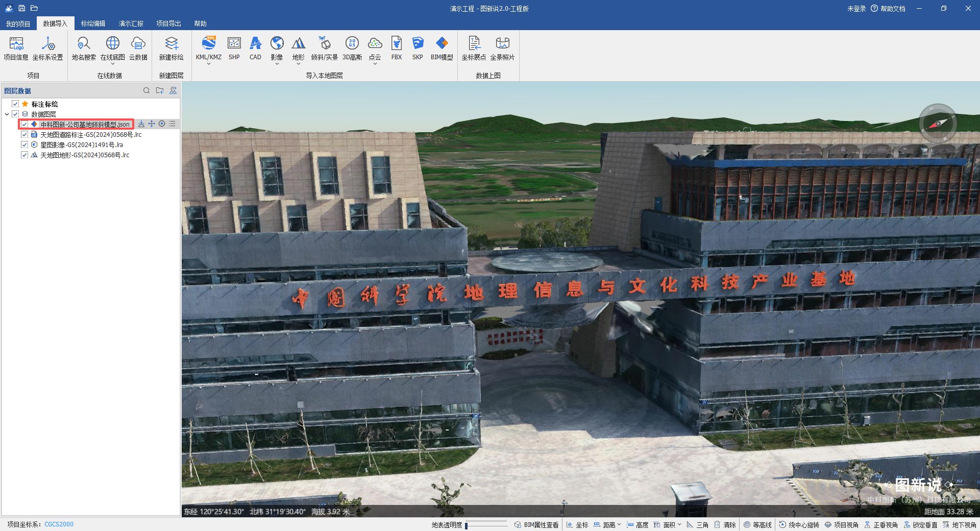This screenshot has height=531, width=980.
Task: Search layers using the 图层数据 magnifier icon
Action: click(146, 90)
